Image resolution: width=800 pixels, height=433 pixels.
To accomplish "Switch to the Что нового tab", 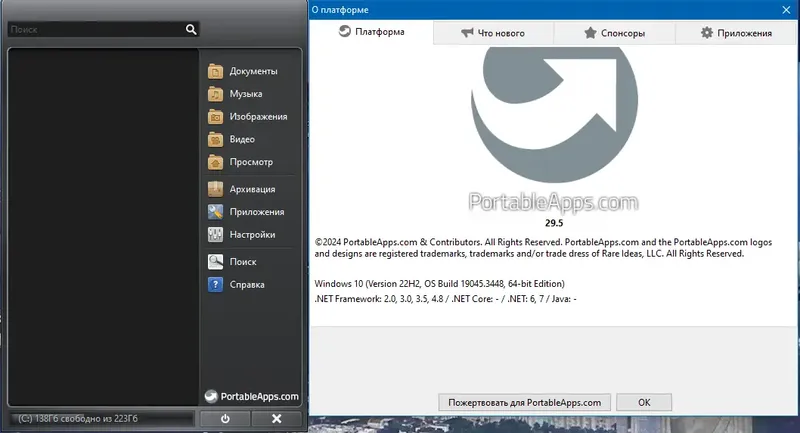I will coord(493,33).
